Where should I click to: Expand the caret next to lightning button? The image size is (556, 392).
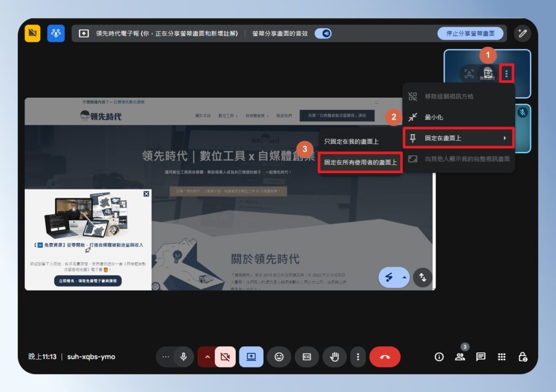[404, 277]
